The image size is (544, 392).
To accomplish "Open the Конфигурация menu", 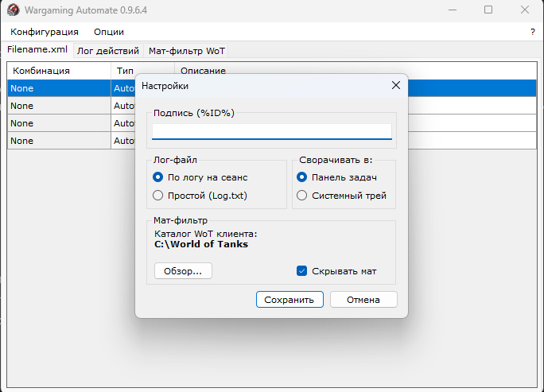I will tap(45, 32).
